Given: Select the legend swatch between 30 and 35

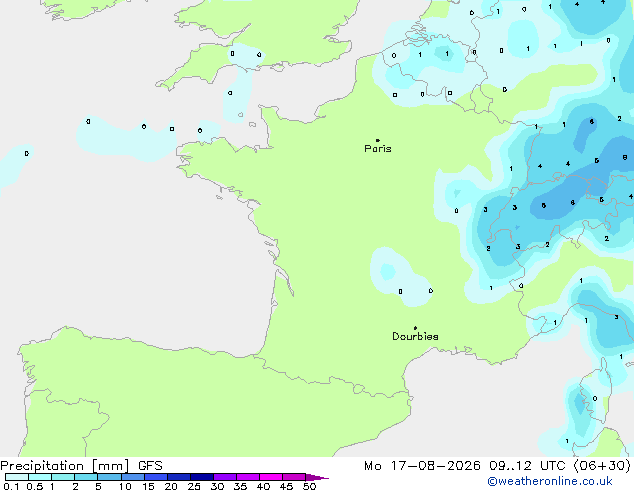Looking at the screenshot, I should [x=225, y=477].
